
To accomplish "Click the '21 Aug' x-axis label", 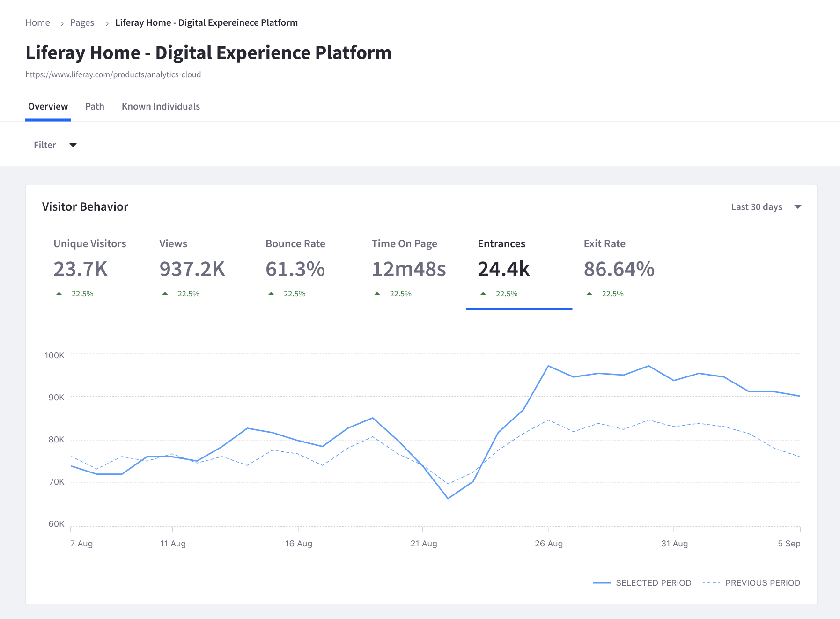I will [424, 544].
